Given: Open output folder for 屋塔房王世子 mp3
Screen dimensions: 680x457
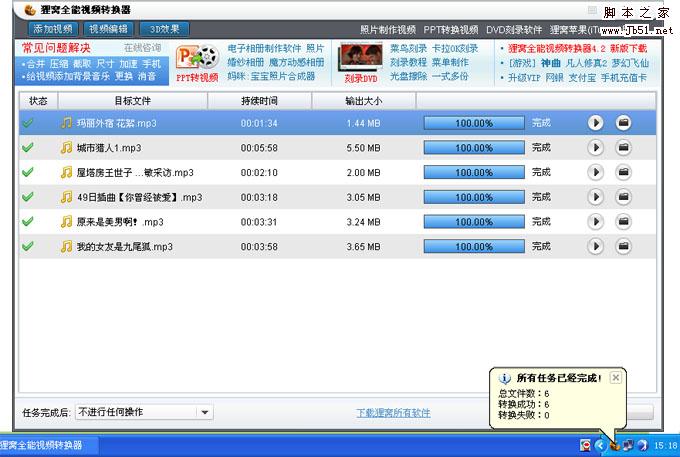Looking at the screenshot, I should [623, 172].
